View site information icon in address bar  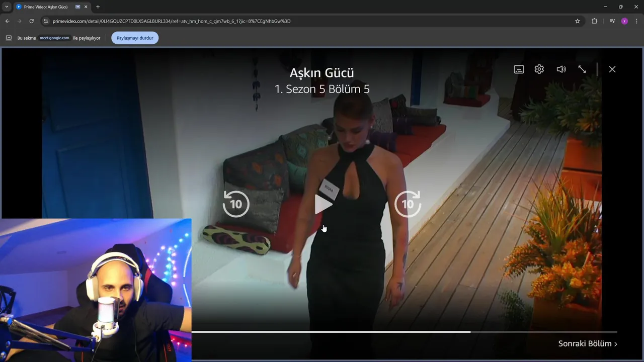coord(46,21)
